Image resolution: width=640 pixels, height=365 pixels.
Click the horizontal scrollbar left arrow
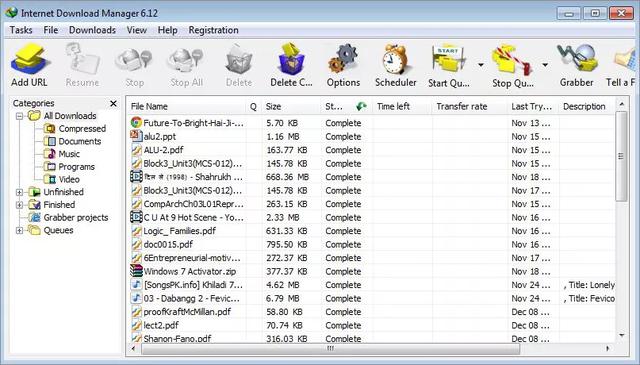tap(133, 349)
